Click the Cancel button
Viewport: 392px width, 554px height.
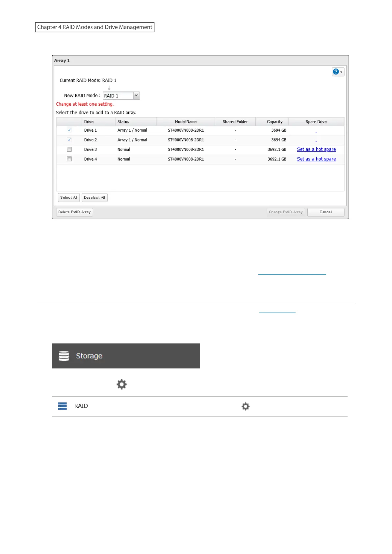(x=326, y=212)
